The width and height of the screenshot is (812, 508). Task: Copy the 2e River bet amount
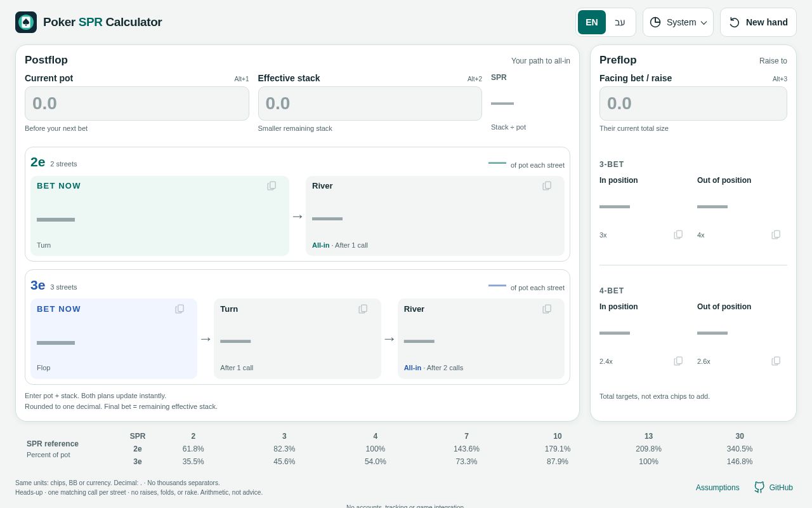547,186
